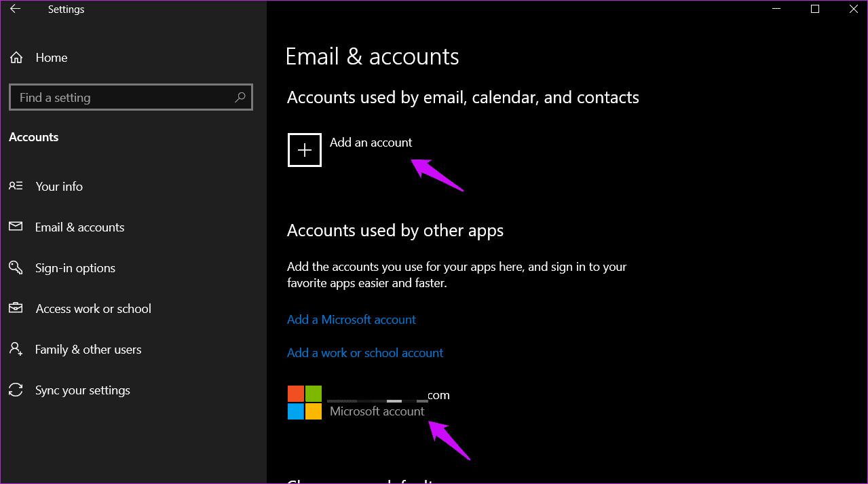Select Email & accounts in sidebar
Viewport: 868px width, 484px height.
click(80, 227)
